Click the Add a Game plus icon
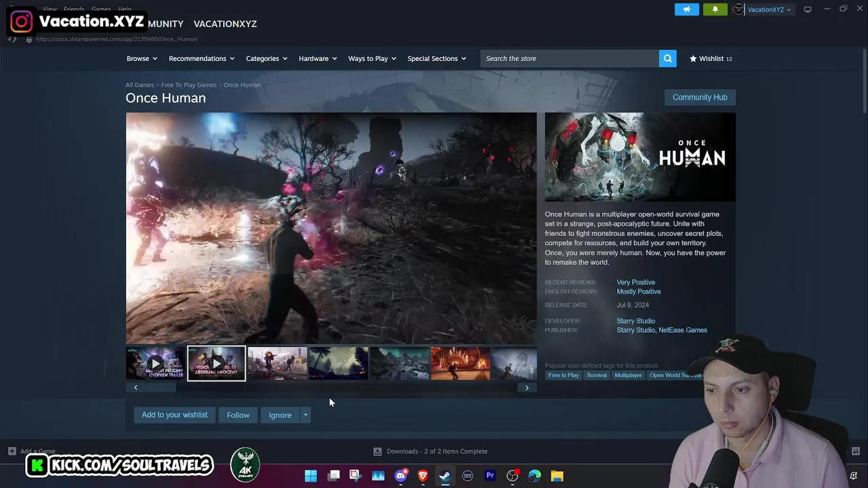Screen dimensions: 868x488 click(12, 451)
